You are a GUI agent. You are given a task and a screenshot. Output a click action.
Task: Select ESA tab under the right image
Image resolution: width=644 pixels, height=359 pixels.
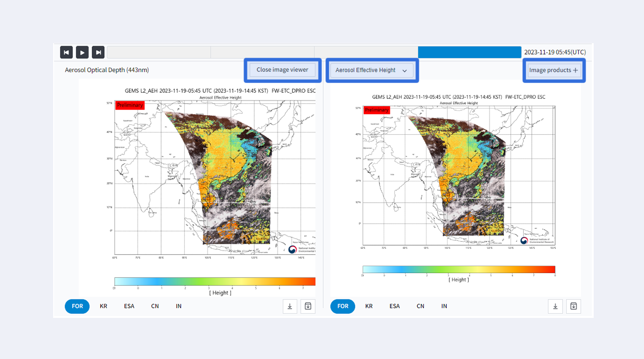(x=395, y=306)
